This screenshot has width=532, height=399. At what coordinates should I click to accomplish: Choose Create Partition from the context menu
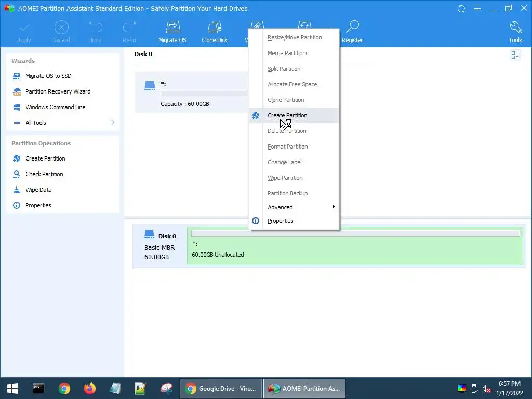pos(294,115)
